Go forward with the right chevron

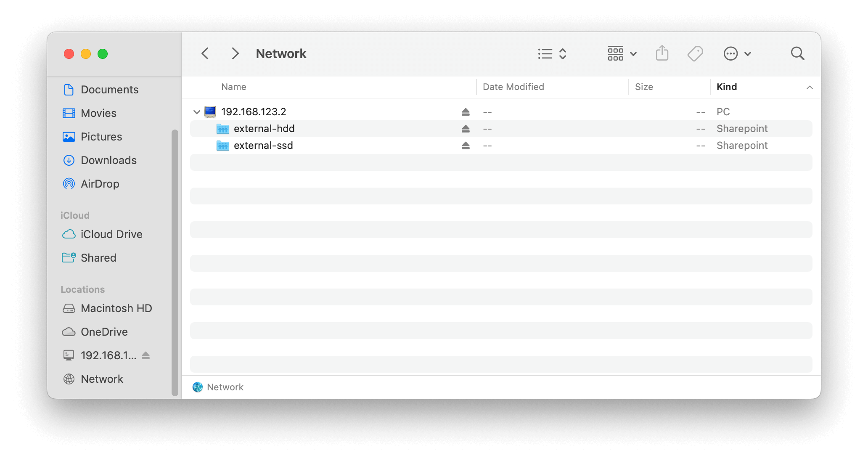235,53
